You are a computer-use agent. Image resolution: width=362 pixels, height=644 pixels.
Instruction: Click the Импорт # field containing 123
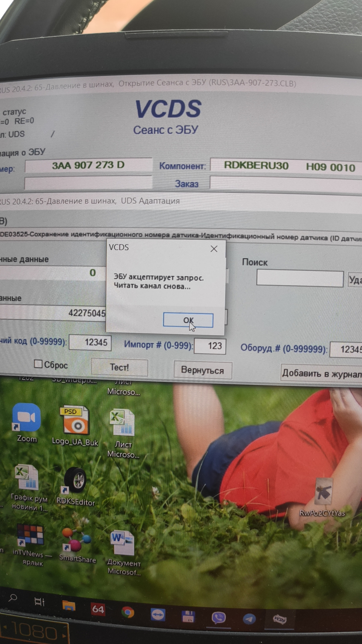(x=210, y=346)
